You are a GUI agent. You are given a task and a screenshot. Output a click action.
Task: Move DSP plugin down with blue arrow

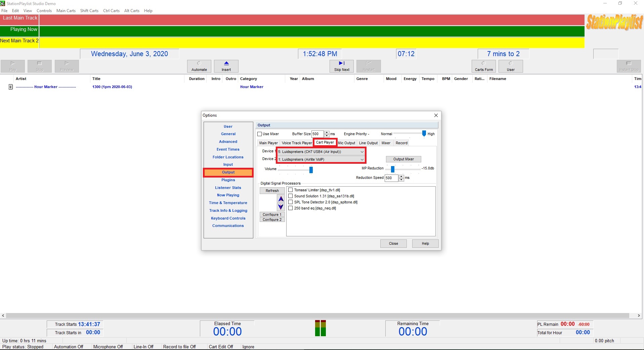(281, 207)
